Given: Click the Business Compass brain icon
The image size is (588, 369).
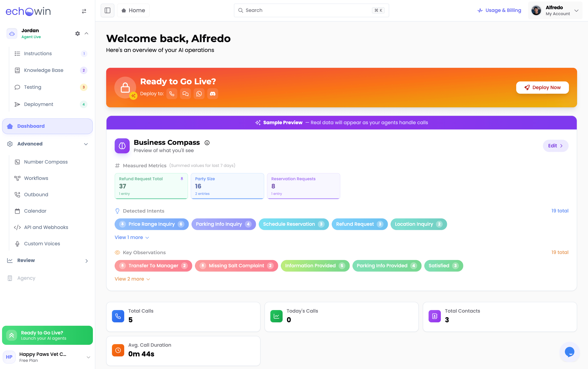Looking at the screenshot, I should click(122, 146).
